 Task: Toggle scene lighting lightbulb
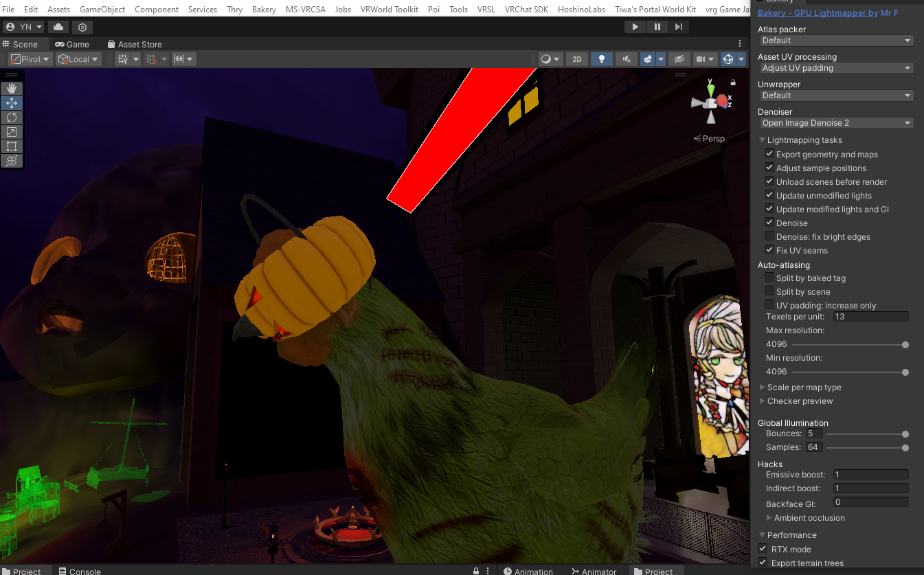tap(602, 59)
